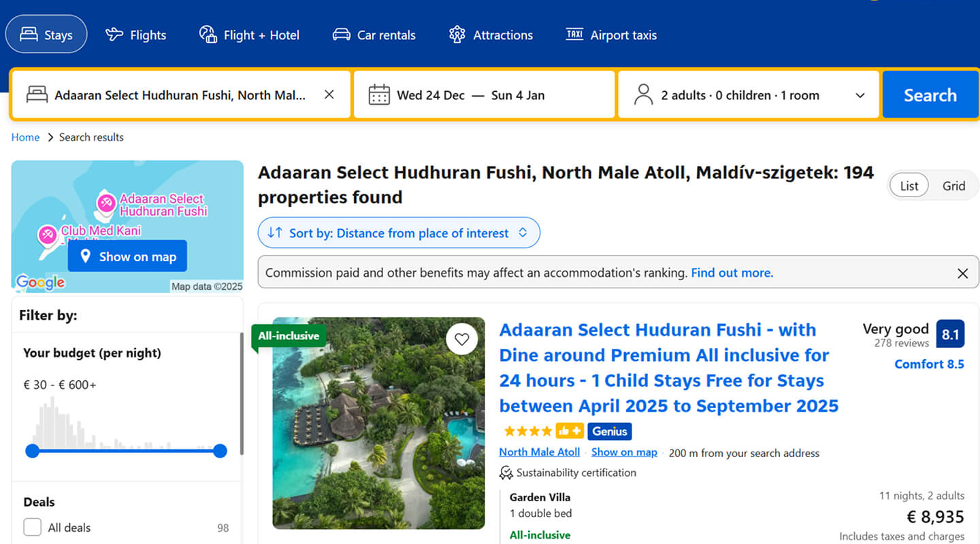Click the blue Search button

tap(930, 95)
